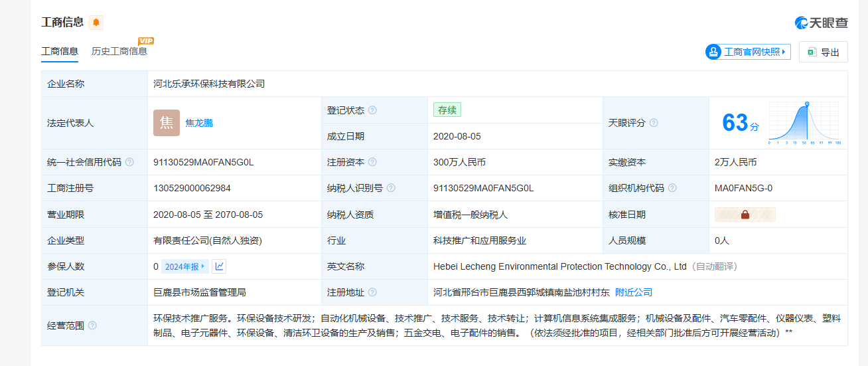The image size is (868, 366).
Task: Open the trend chart icon beside 参保人数
Action: click(x=219, y=266)
